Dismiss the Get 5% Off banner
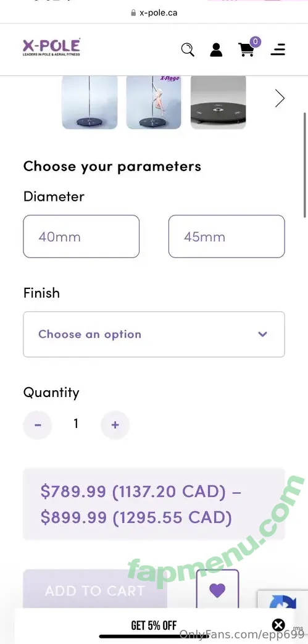308x644 pixels. point(279,625)
